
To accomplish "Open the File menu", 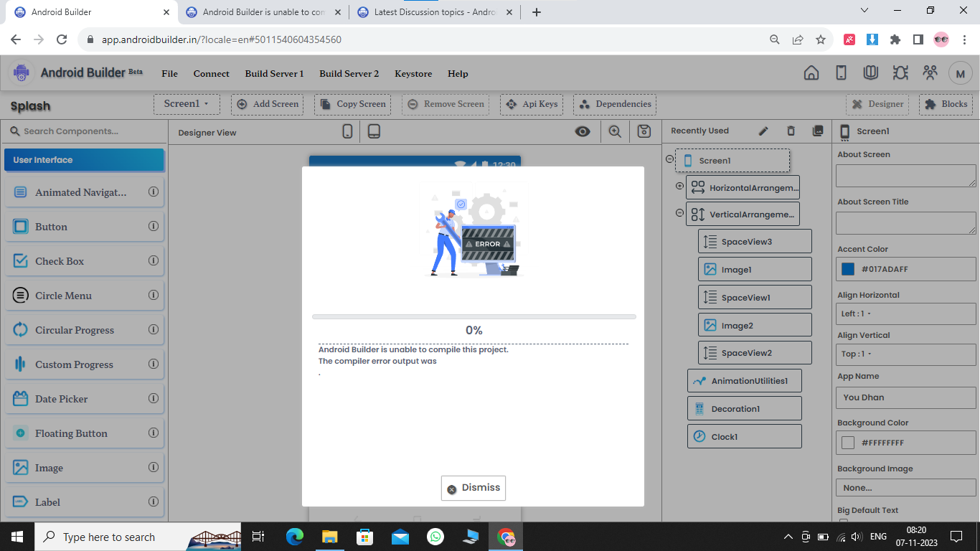I will [x=169, y=73].
